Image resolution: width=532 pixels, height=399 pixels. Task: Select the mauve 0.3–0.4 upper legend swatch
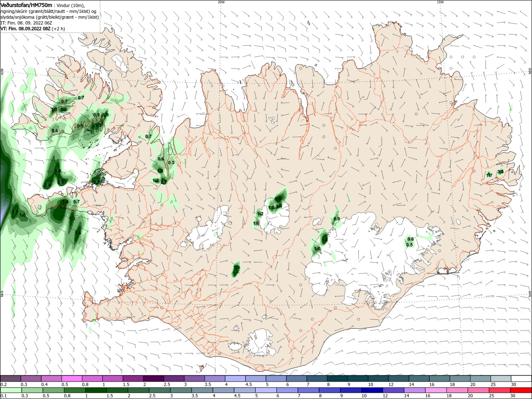[x=31, y=379]
